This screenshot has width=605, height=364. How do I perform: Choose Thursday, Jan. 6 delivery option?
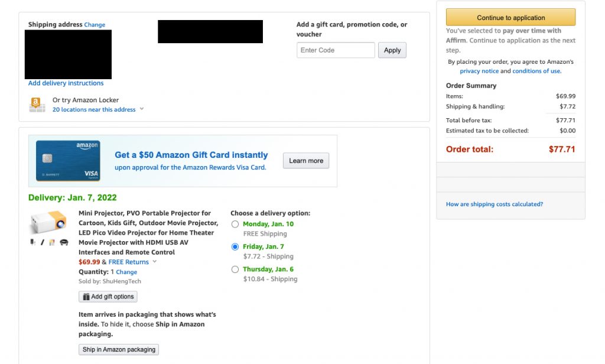tap(235, 269)
